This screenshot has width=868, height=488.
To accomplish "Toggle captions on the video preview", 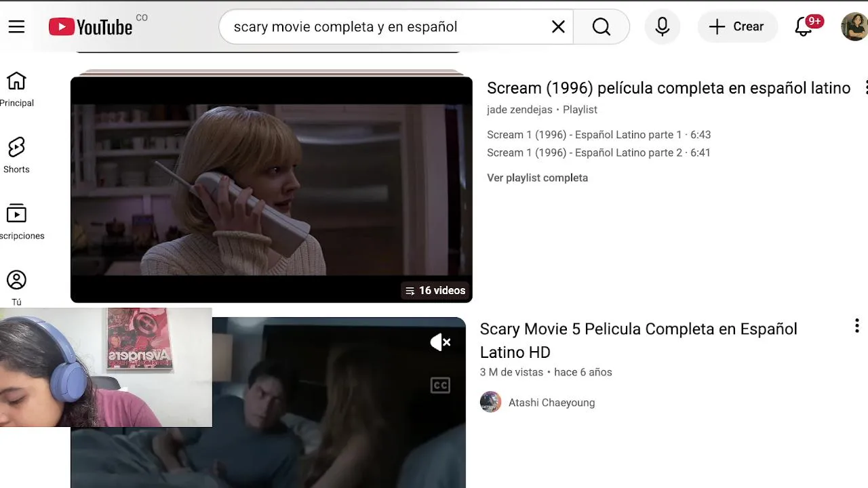I will click(x=440, y=385).
